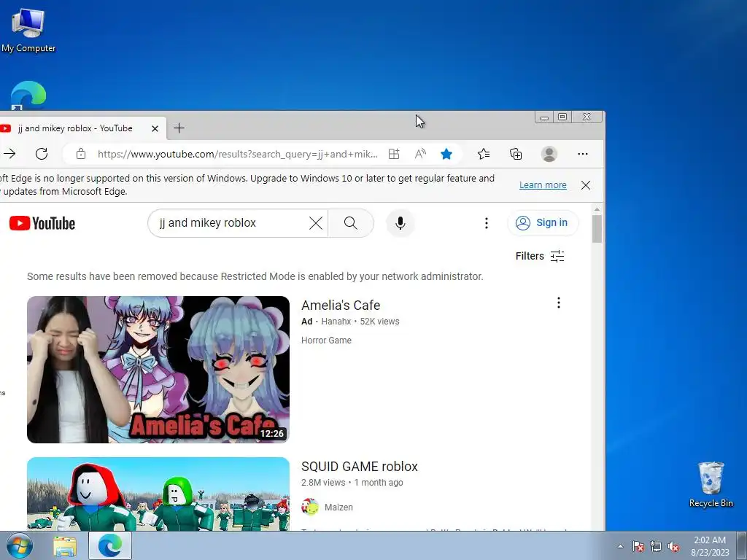Screen dimensions: 747x560
Task: Restore down the Edge window
Action: pyautogui.click(x=562, y=117)
